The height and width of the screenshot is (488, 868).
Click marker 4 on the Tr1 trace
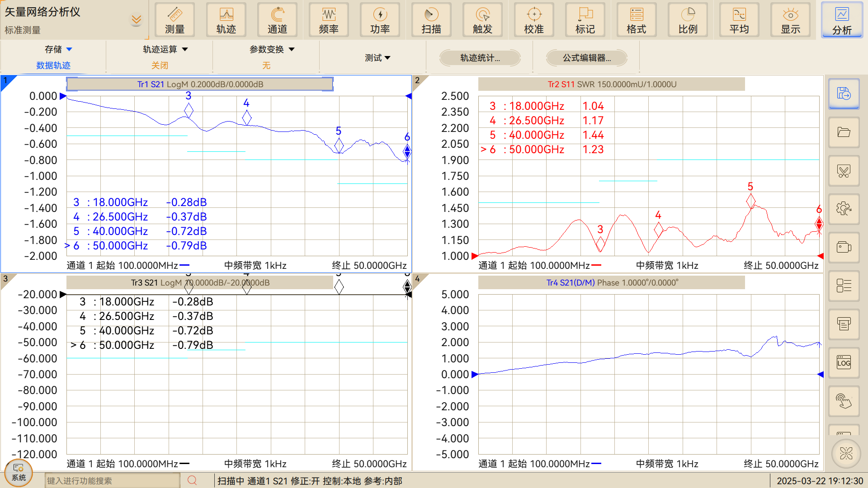coord(246,118)
